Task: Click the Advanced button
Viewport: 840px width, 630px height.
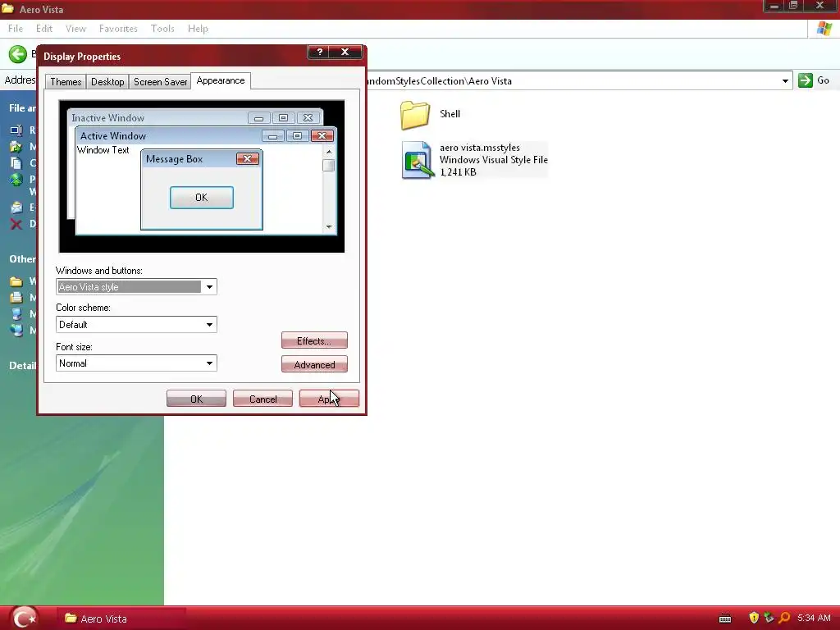Action: (x=314, y=364)
